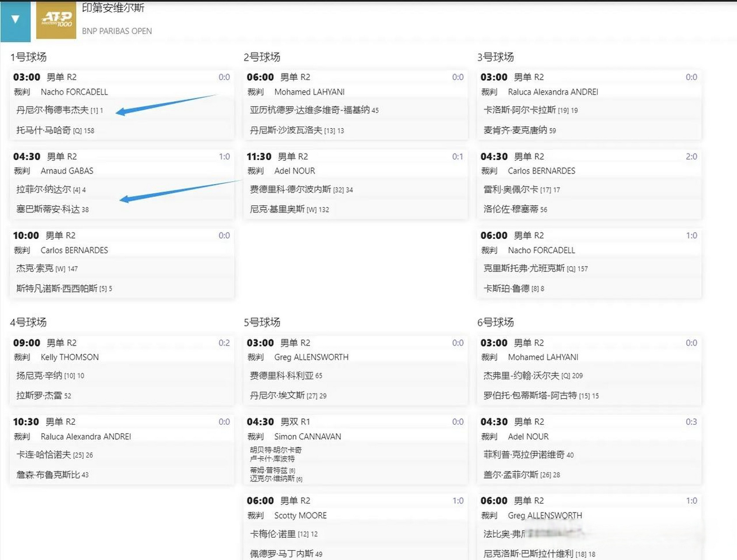Open player 拉菲尔·纳达尔 [4]
This screenshot has height=560, width=737.
51,189
